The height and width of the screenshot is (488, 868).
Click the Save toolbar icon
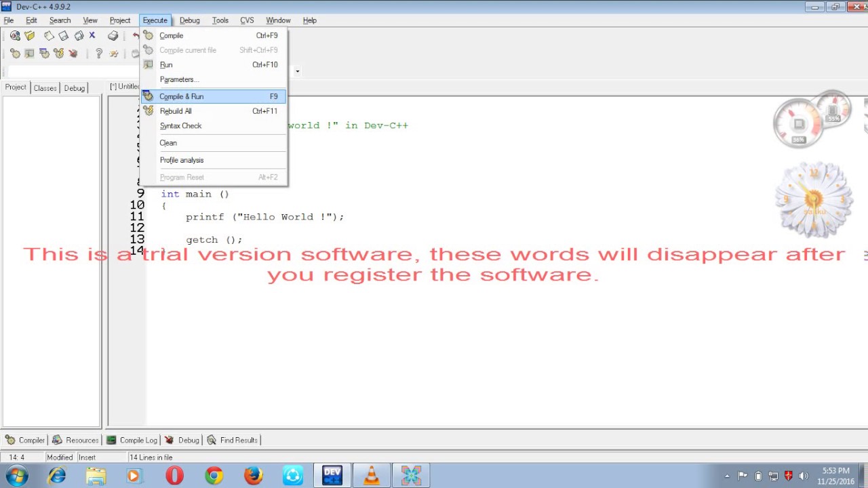[x=63, y=35]
